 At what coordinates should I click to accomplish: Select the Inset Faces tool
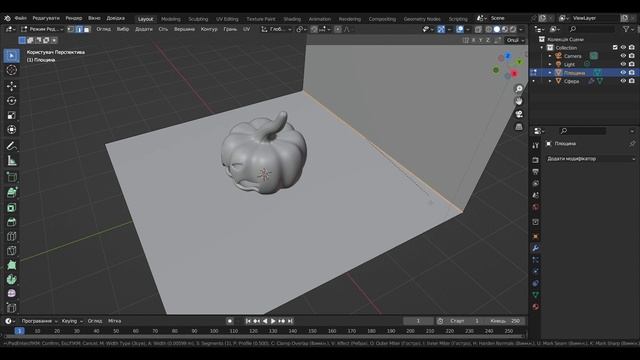11,207
